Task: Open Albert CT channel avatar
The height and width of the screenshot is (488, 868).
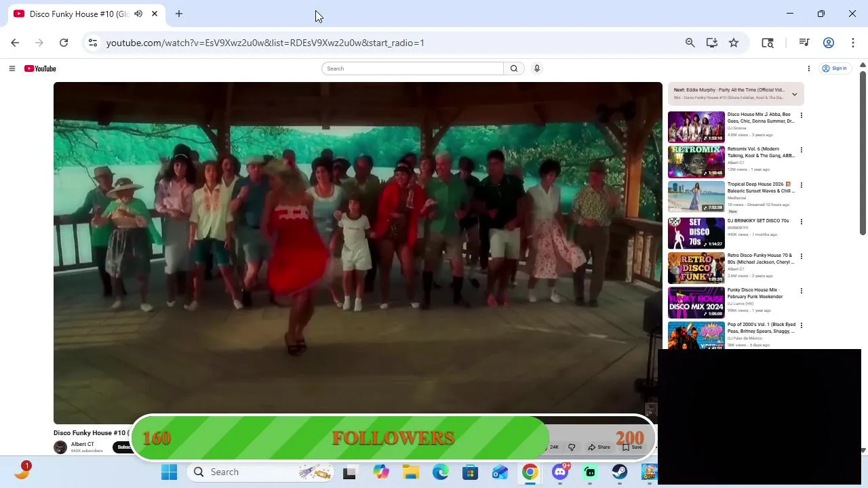Action: click(60, 447)
